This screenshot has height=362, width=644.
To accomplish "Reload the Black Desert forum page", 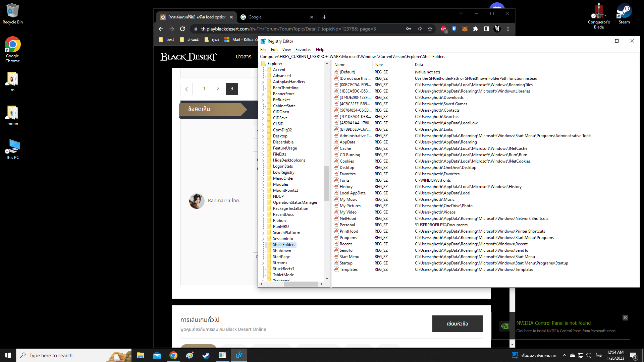I will coord(182,29).
